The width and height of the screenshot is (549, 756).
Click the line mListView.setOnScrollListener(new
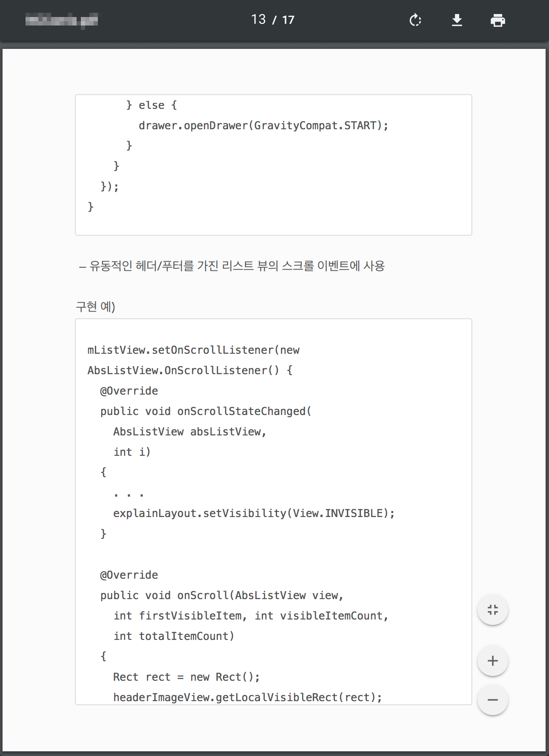194,350
